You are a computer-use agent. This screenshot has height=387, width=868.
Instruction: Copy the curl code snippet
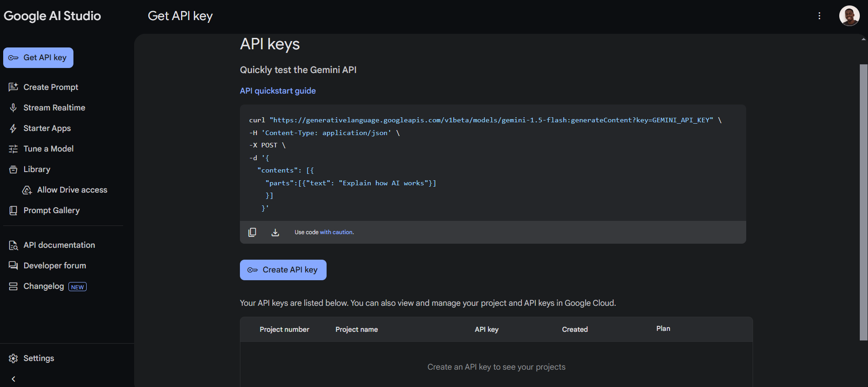point(252,232)
